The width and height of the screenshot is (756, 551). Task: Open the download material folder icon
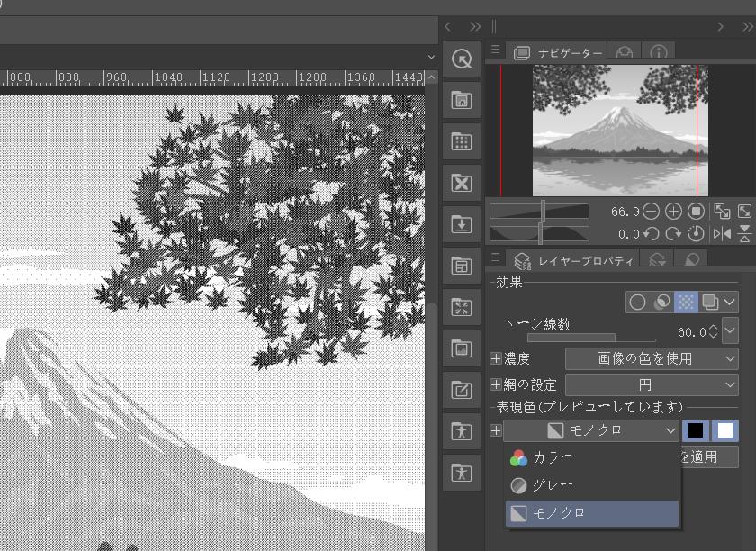click(462, 225)
